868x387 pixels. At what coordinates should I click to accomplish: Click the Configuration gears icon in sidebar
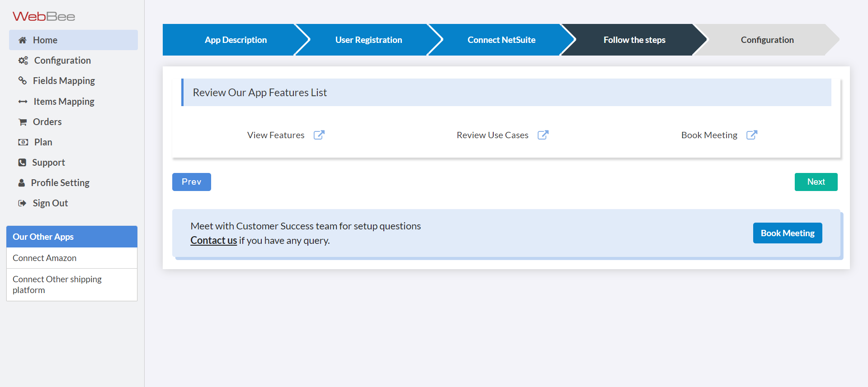tap(23, 61)
